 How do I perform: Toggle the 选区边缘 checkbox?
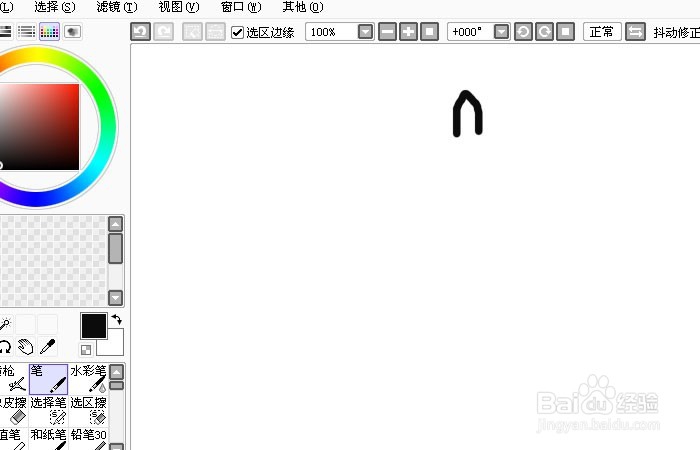pos(238,32)
